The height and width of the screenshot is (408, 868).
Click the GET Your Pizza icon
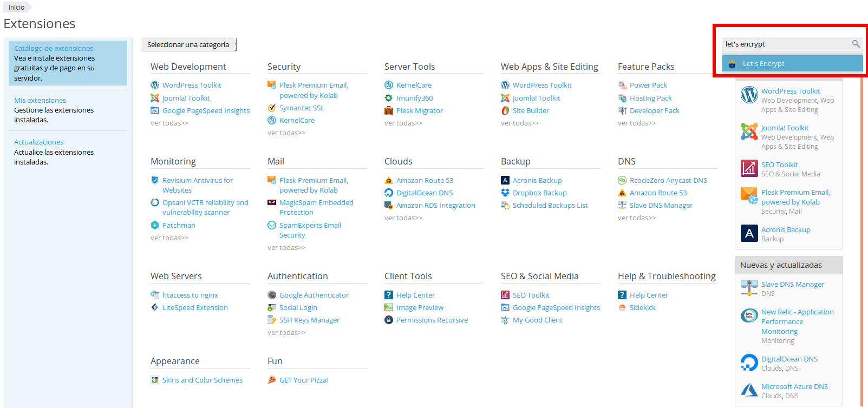tap(272, 380)
